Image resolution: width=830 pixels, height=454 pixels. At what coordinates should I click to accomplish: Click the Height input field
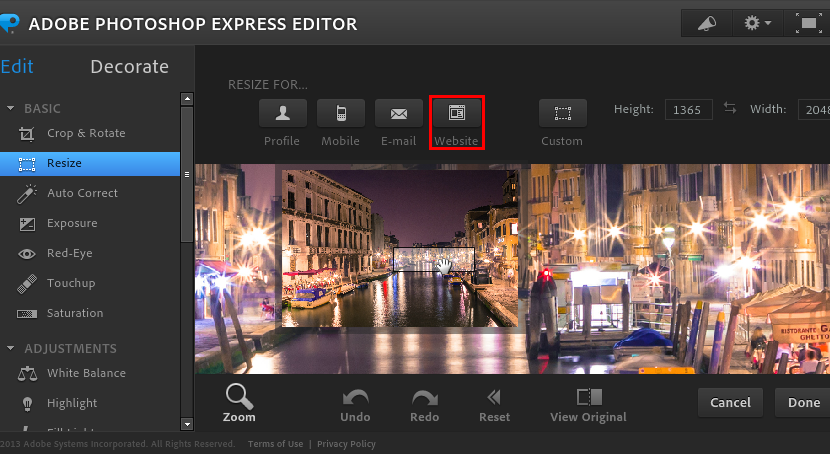tap(688, 110)
